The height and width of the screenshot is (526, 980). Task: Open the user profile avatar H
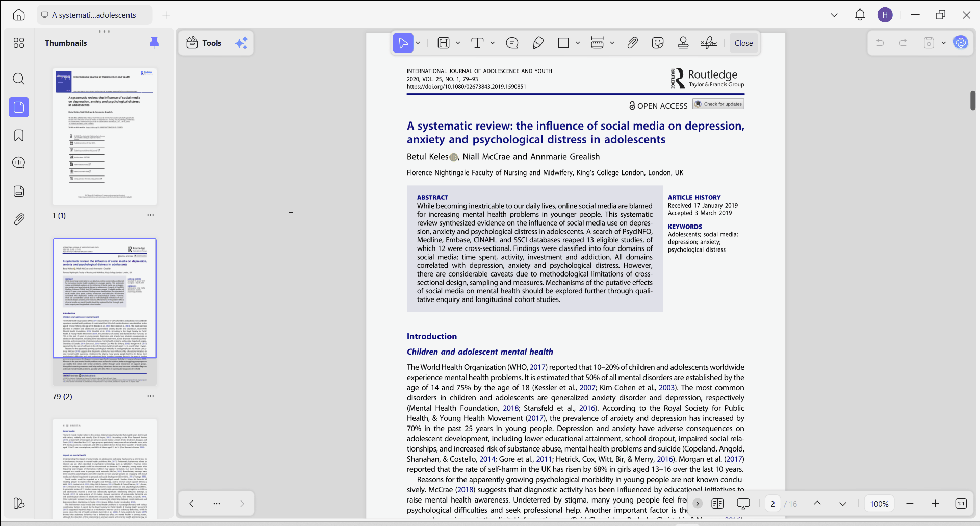(885, 15)
